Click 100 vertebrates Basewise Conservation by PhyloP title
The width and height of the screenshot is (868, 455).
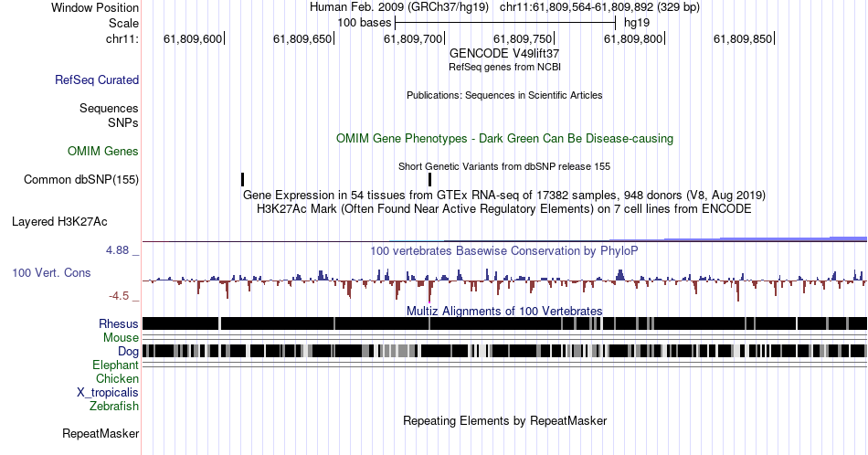[x=504, y=250]
